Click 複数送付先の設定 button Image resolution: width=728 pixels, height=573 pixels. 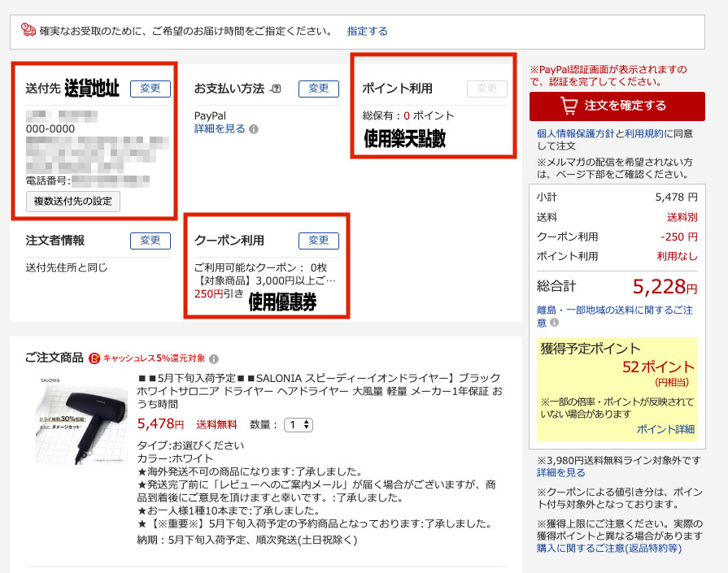coord(73,202)
